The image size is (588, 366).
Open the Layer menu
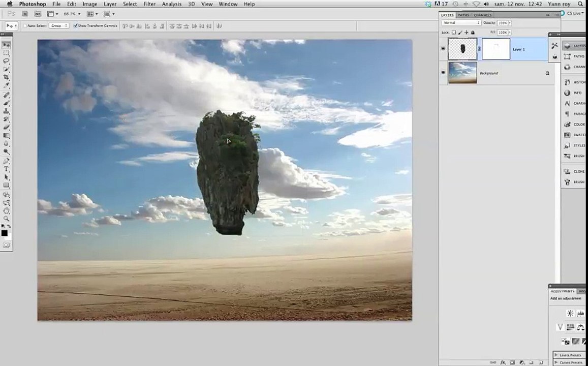coord(110,4)
